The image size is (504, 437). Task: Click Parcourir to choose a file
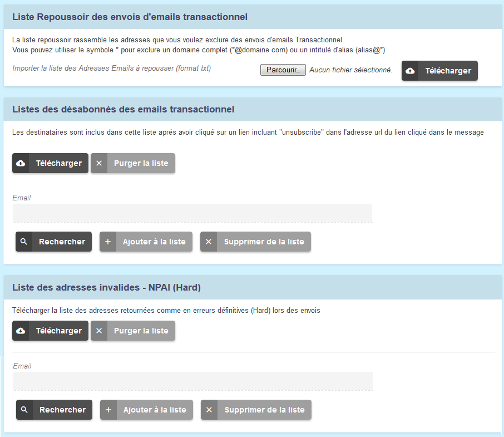click(283, 70)
